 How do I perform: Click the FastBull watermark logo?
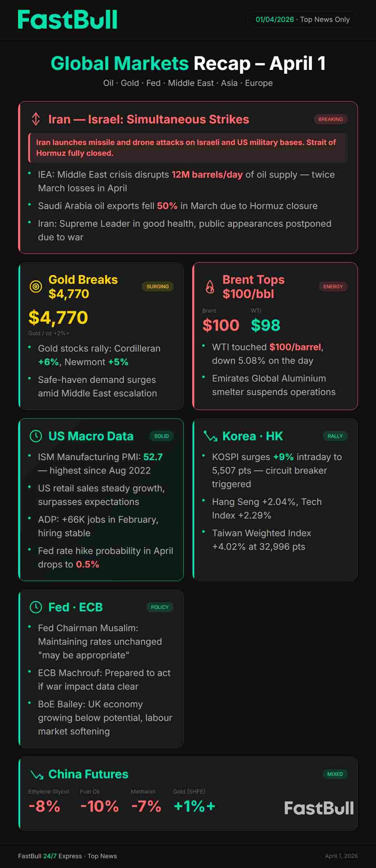pos(319,808)
